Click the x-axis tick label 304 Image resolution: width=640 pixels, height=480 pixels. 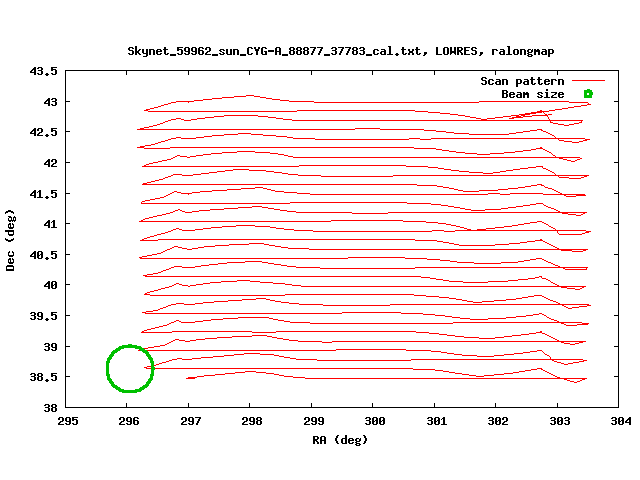click(x=621, y=421)
